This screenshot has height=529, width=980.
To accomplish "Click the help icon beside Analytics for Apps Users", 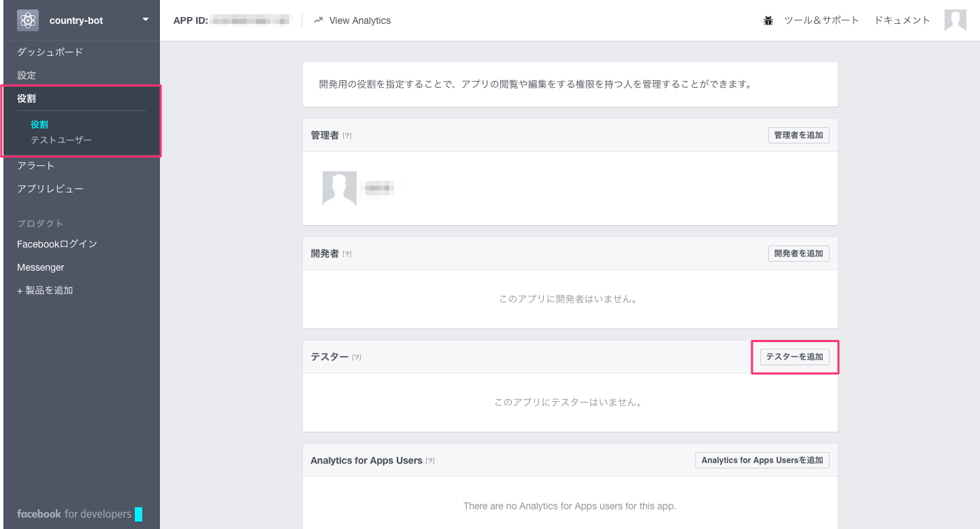I will coord(429,460).
